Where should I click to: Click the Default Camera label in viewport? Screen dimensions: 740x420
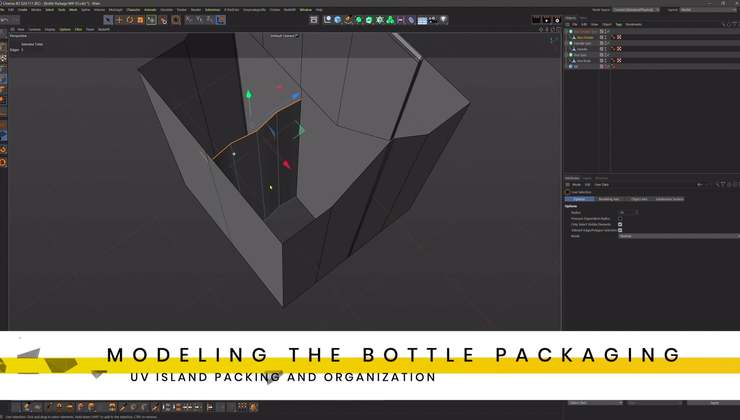coord(283,36)
